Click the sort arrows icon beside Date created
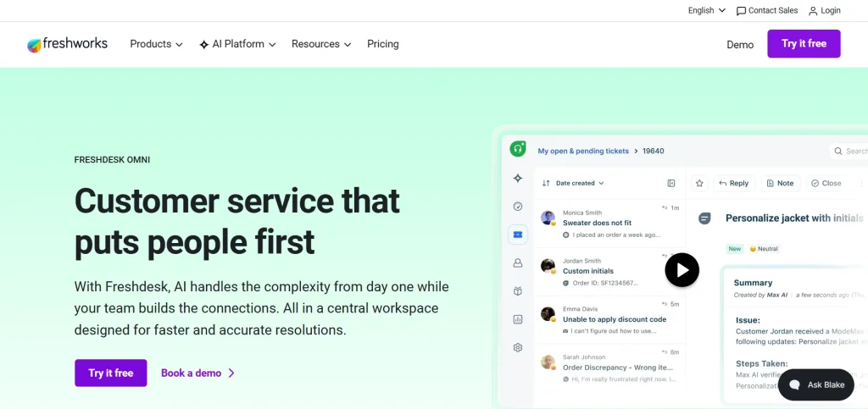 pyautogui.click(x=546, y=183)
